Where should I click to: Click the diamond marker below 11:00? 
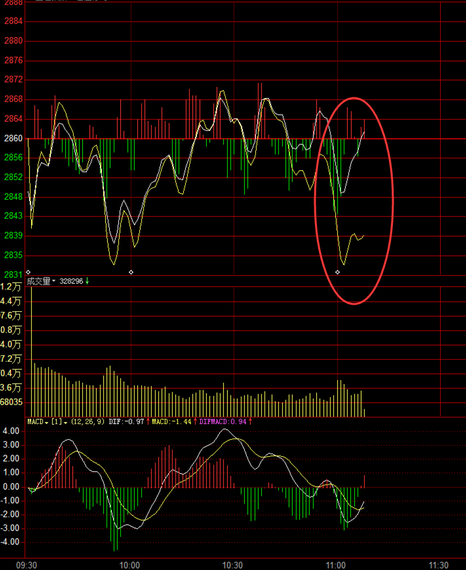(337, 272)
